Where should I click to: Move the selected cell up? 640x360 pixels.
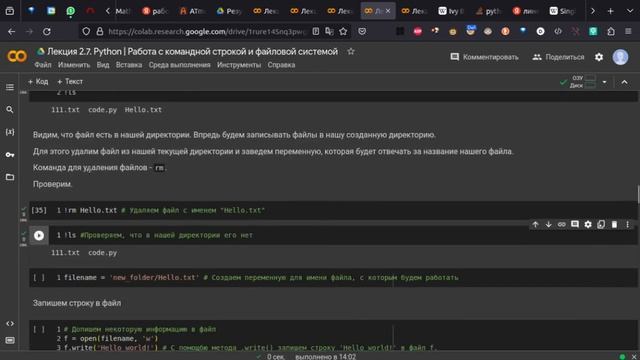pos(535,224)
